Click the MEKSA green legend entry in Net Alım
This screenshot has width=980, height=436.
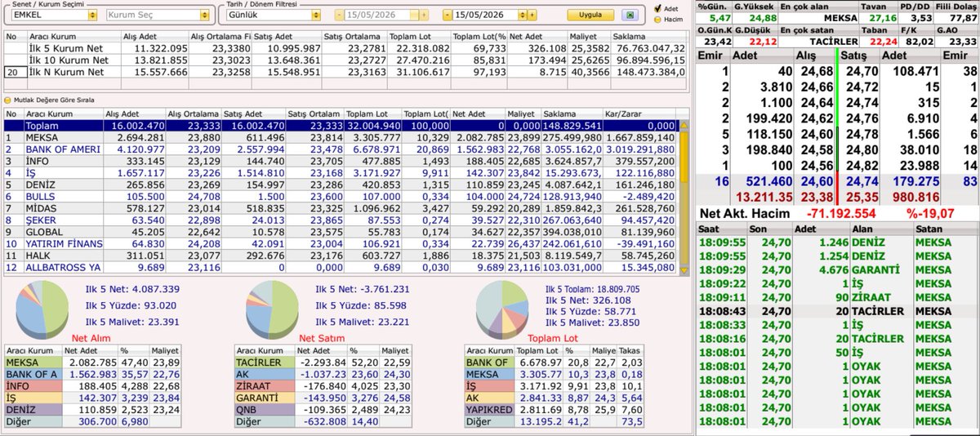(x=33, y=362)
